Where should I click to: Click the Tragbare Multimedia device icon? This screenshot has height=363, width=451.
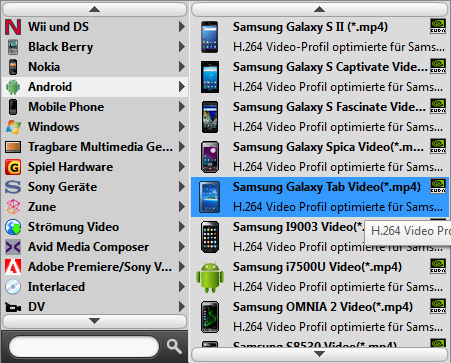point(13,147)
